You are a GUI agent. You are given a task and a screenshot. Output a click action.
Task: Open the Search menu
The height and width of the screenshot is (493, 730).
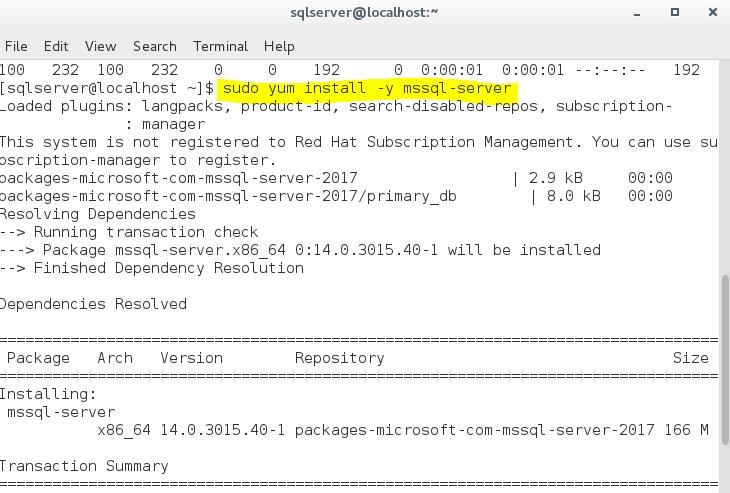tap(154, 46)
